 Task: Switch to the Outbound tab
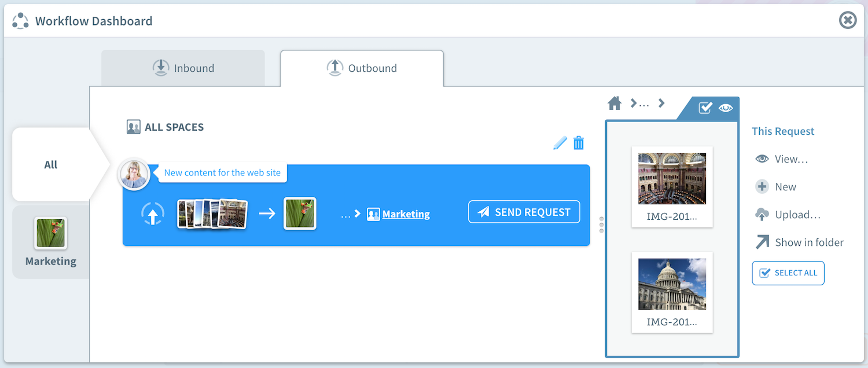pyautogui.click(x=362, y=68)
